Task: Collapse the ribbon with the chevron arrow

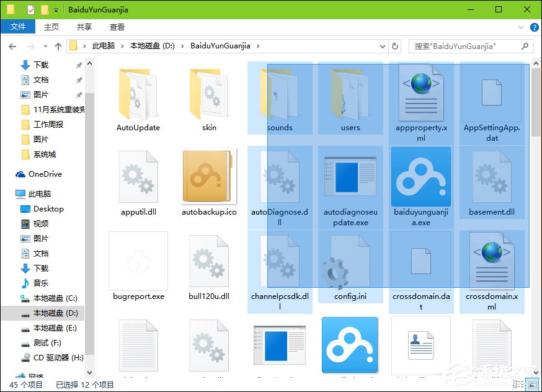Action: click(522, 27)
